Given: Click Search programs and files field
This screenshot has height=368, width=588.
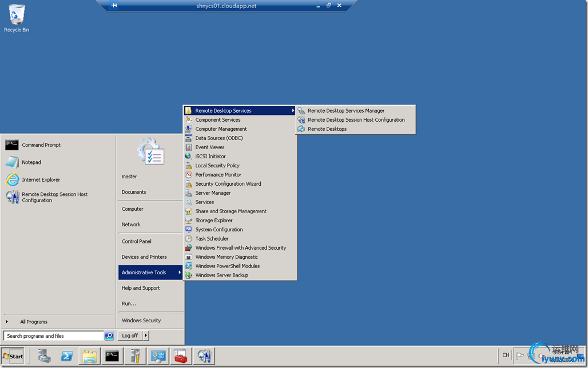Looking at the screenshot, I should click(x=54, y=336).
